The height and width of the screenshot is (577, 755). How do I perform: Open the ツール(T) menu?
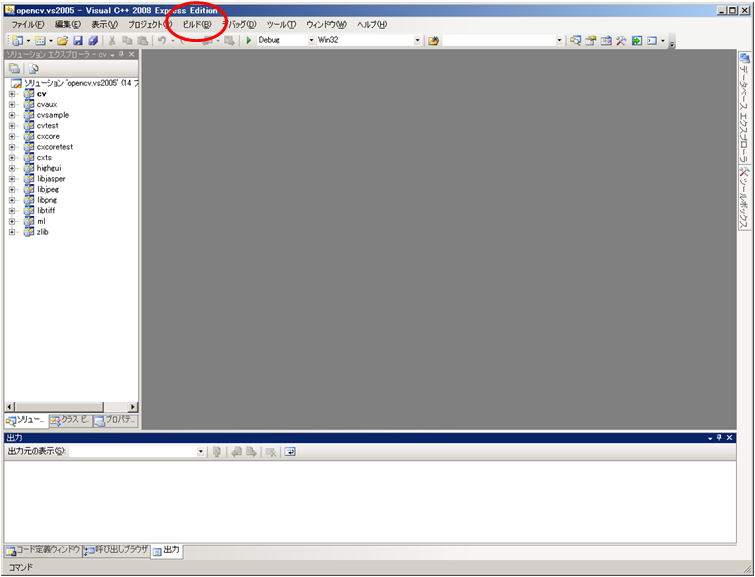pyautogui.click(x=281, y=24)
